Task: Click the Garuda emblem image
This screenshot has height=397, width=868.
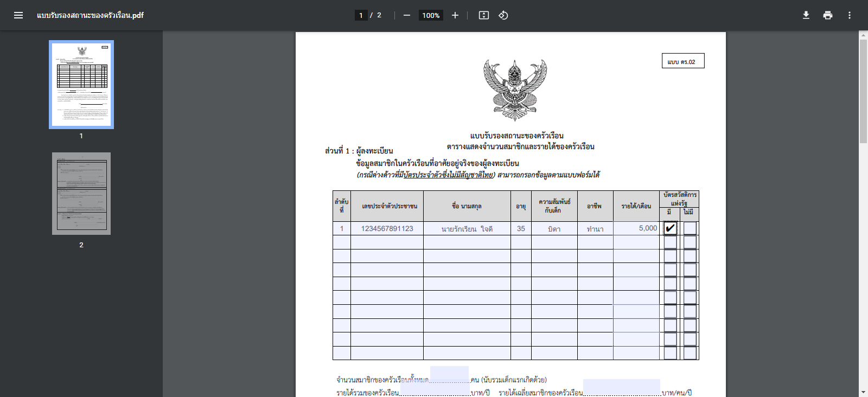Action: point(515,90)
